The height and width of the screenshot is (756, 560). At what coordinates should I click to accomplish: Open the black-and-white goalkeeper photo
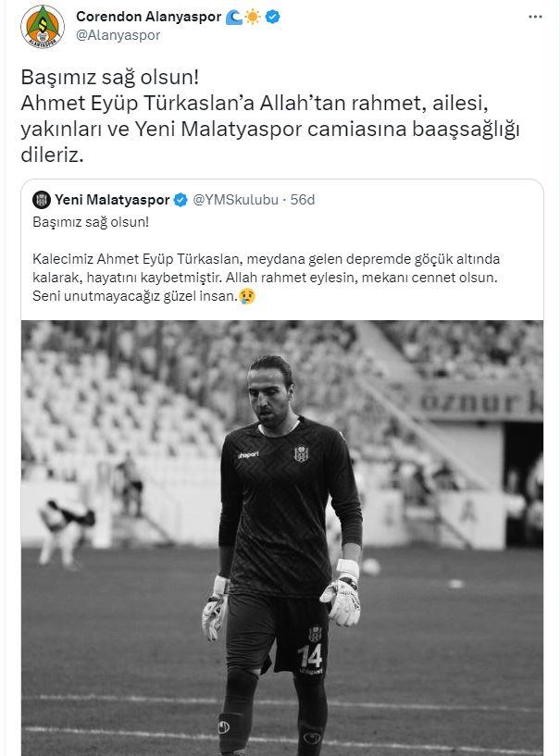point(282,538)
